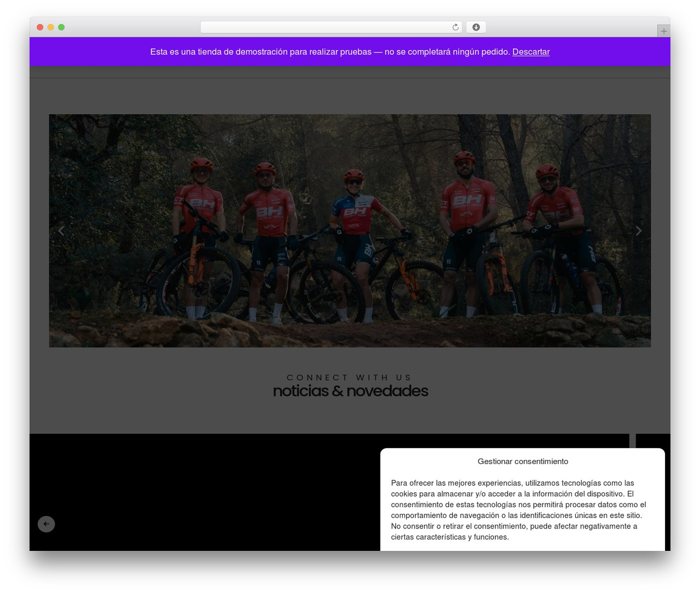Click the round back arrow button
This screenshot has height=593, width=700.
[46, 524]
